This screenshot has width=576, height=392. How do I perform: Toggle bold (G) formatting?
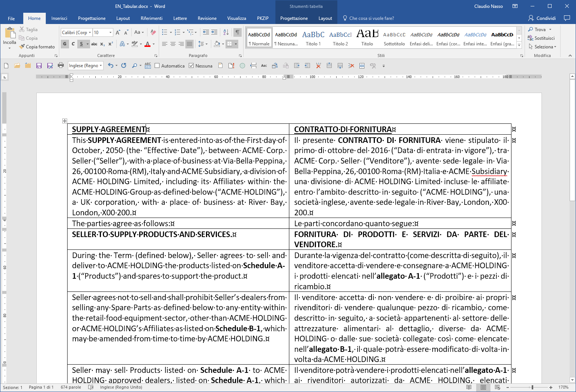tap(65, 44)
